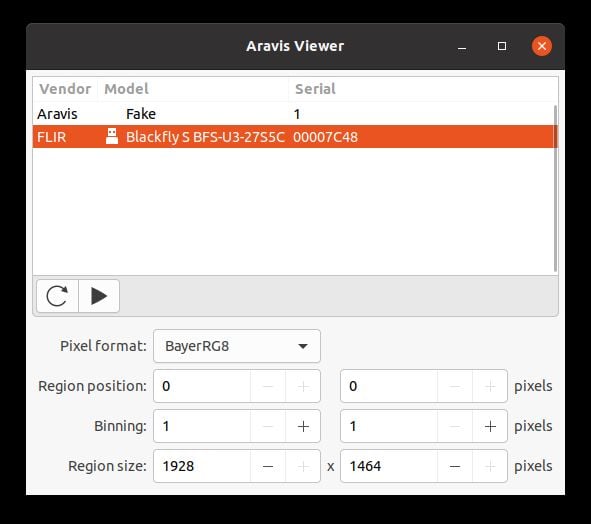Decrease horizontal Binning value
The width and height of the screenshot is (591, 524).
click(268, 426)
